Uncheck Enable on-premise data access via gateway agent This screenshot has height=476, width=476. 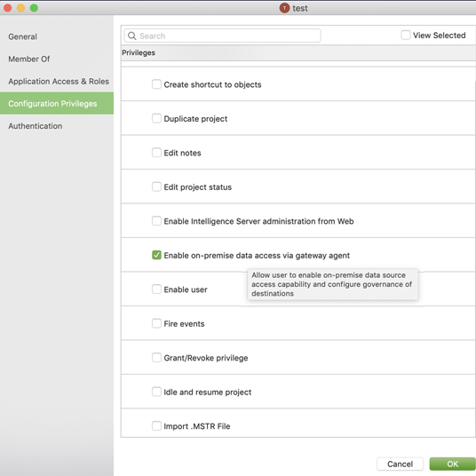tap(156, 255)
